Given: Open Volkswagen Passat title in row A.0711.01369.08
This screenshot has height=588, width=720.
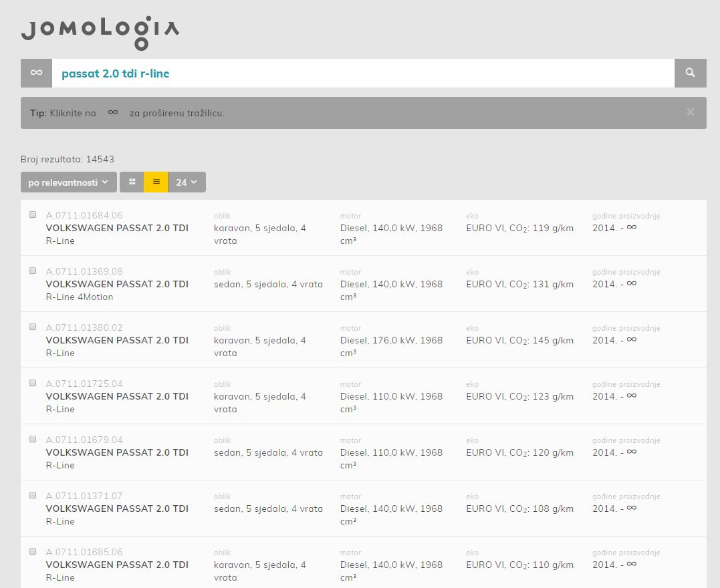Looking at the screenshot, I should (117, 284).
